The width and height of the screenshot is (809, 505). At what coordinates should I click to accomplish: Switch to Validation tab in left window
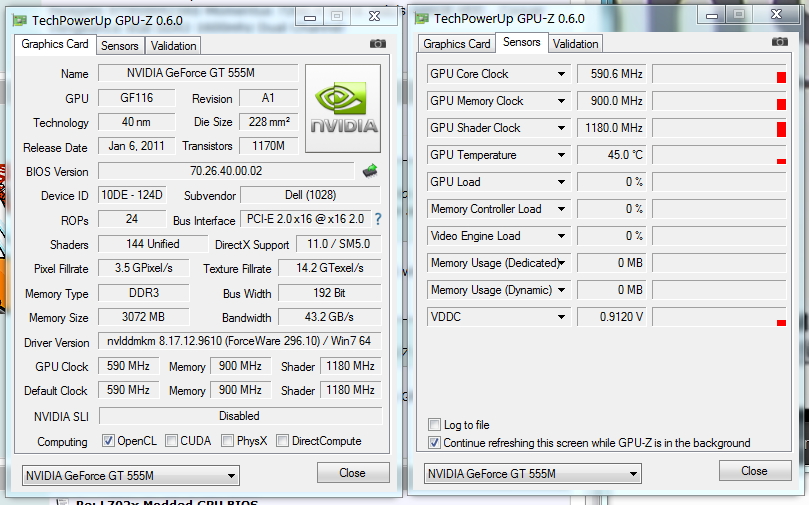(x=173, y=46)
